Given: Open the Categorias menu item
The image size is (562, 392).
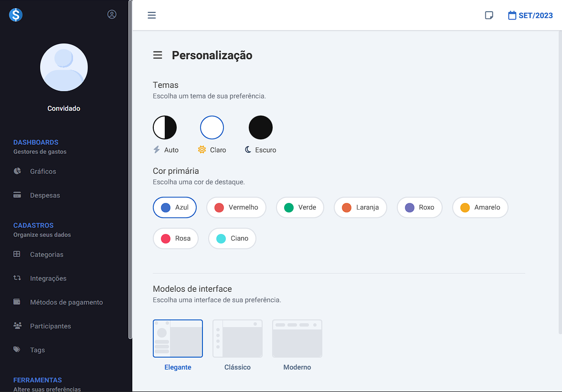Looking at the screenshot, I should (46, 254).
